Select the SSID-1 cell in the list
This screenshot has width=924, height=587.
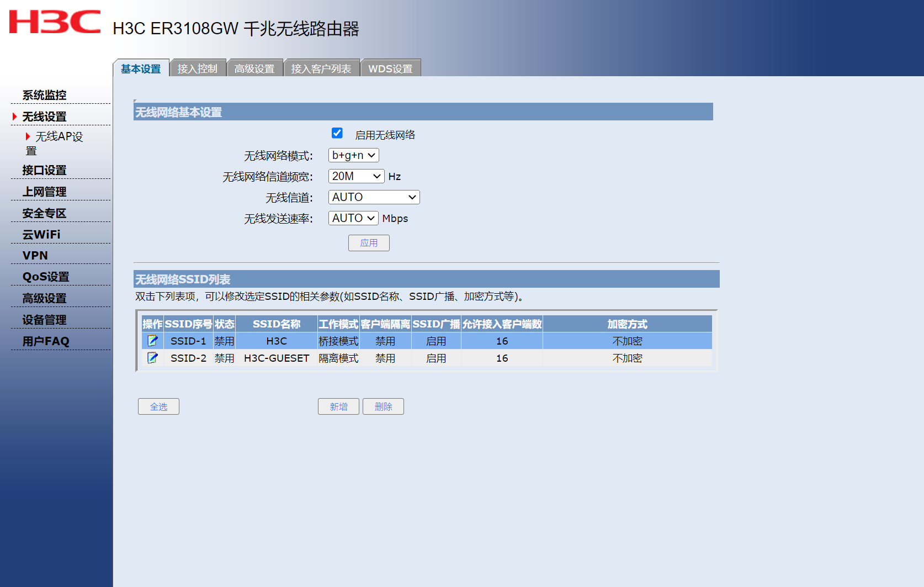point(188,341)
